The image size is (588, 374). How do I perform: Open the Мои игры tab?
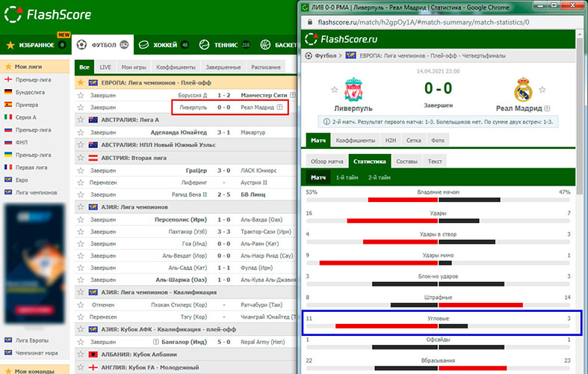[134, 67]
